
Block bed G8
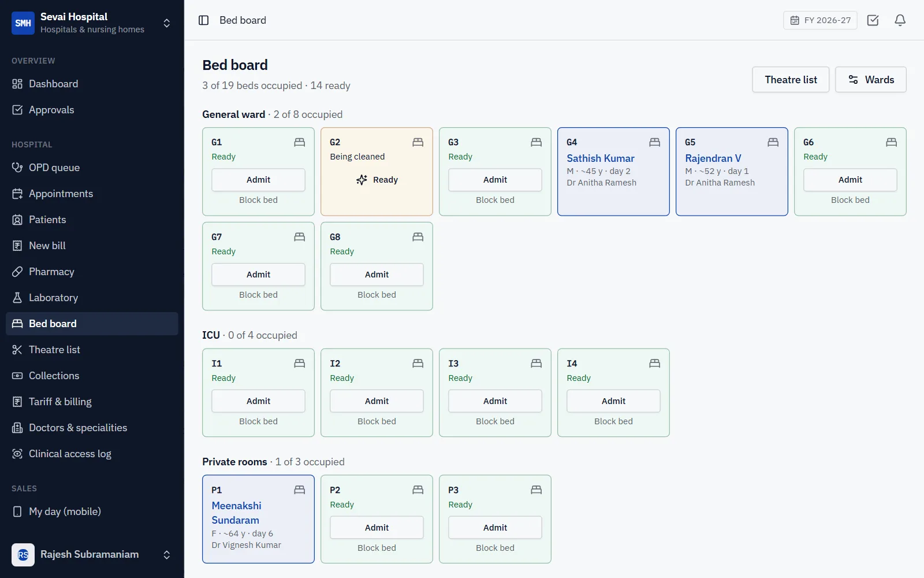377,295
